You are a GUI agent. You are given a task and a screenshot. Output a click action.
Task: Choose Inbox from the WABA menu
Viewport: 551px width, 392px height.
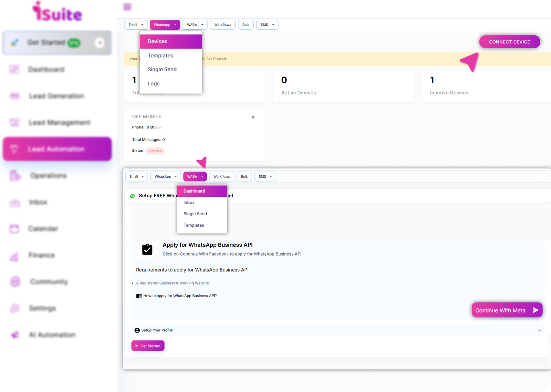point(189,203)
